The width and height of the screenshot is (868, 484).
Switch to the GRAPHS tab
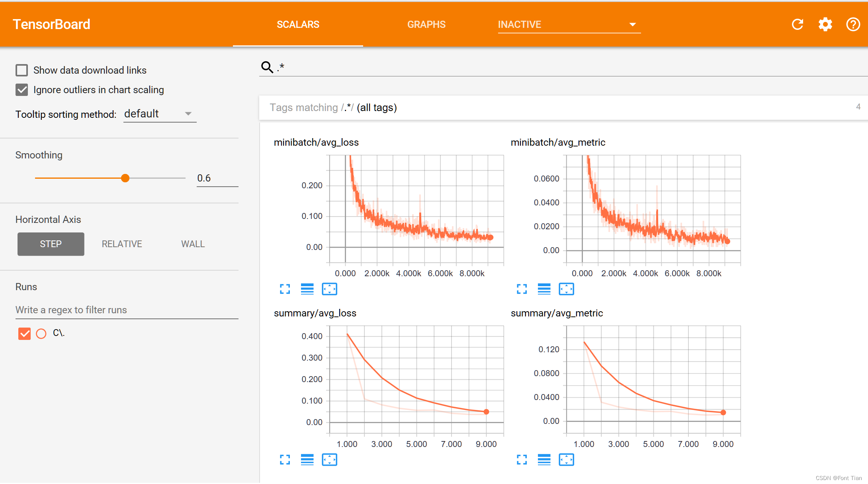[x=426, y=24]
